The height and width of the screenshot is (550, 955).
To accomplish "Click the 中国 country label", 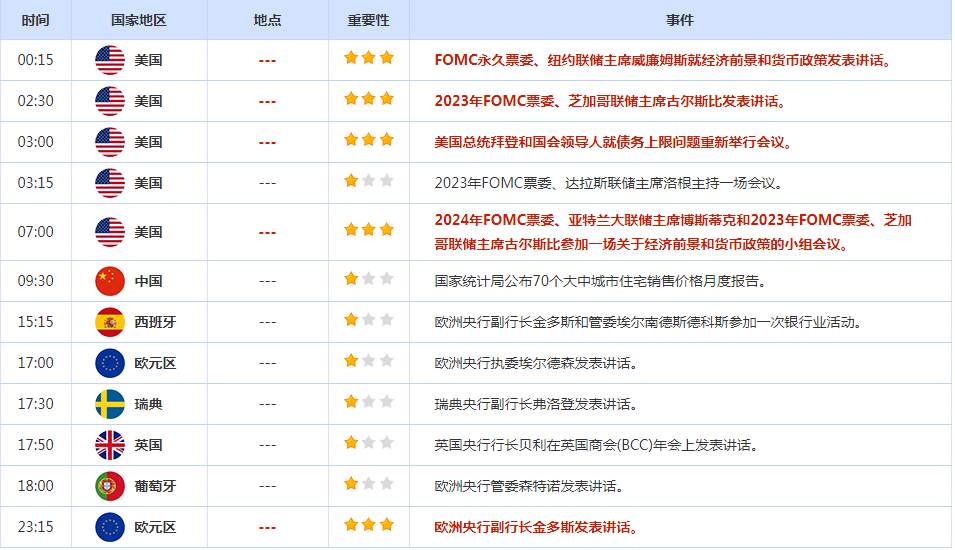I will click(148, 281).
